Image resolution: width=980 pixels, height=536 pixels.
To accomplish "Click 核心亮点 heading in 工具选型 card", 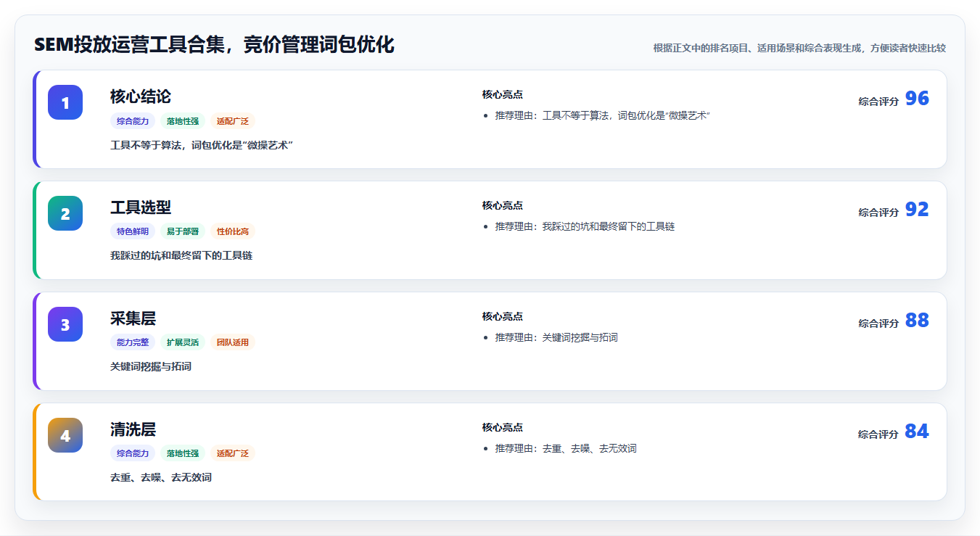I will click(x=503, y=206).
